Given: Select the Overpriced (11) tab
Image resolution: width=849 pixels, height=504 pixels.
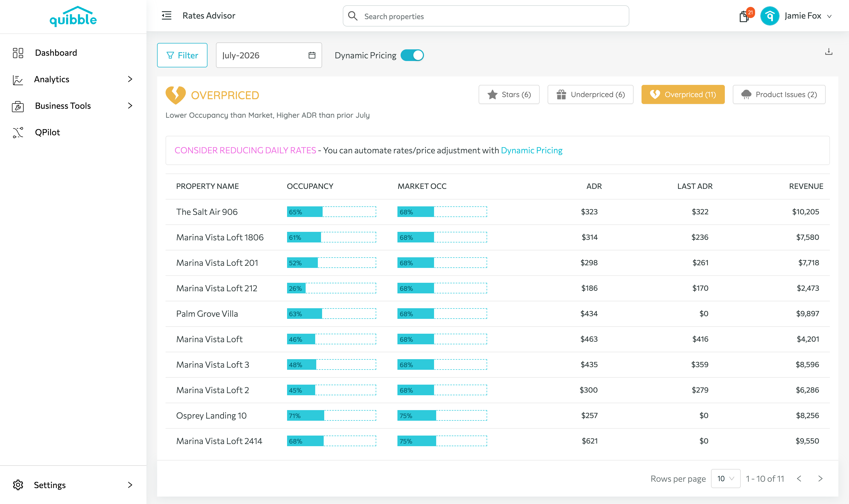Looking at the screenshot, I should [x=683, y=94].
